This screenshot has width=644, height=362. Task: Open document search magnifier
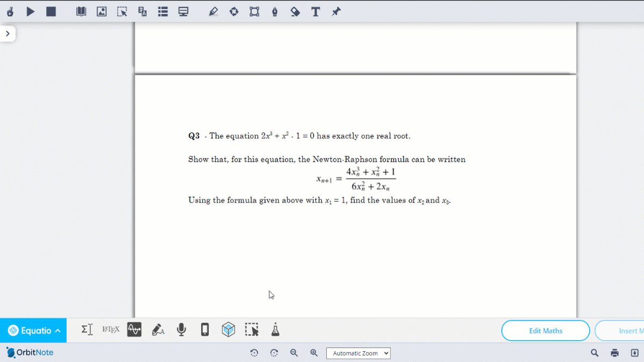tap(595, 353)
